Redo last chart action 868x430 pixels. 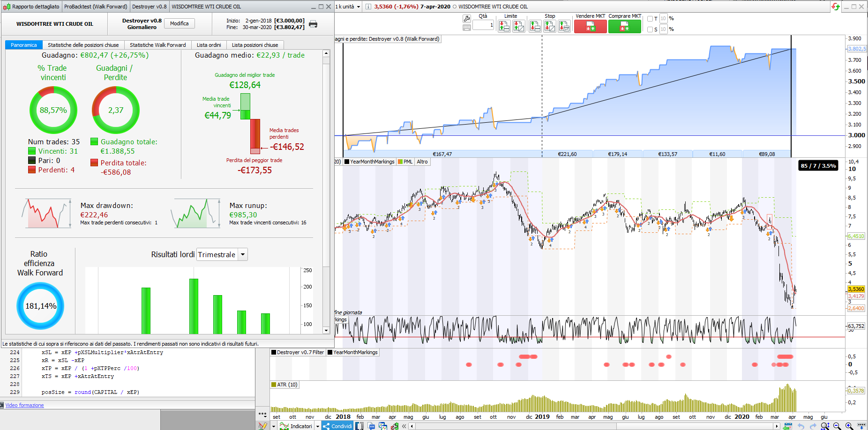(813, 426)
